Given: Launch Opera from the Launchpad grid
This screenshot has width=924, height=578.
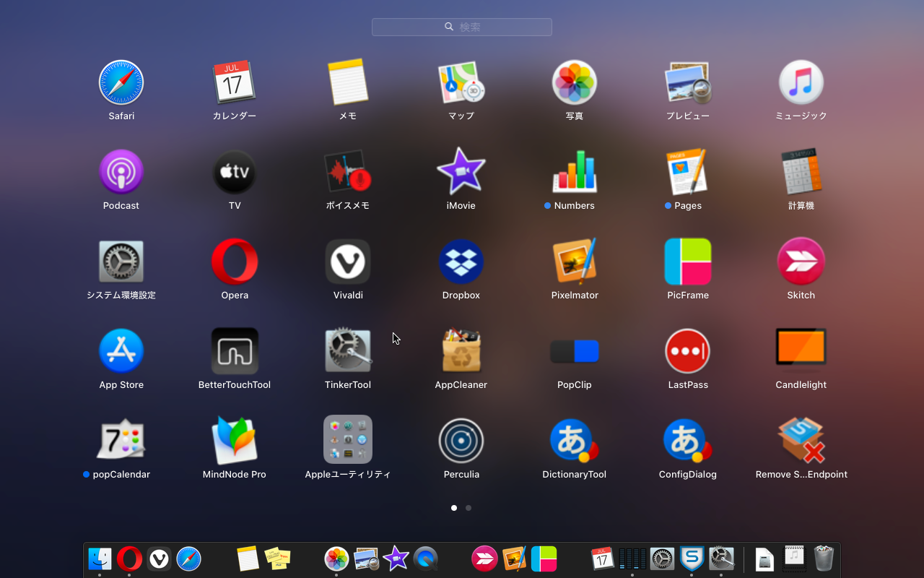Looking at the screenshot, I should click(x=235, y=262).
